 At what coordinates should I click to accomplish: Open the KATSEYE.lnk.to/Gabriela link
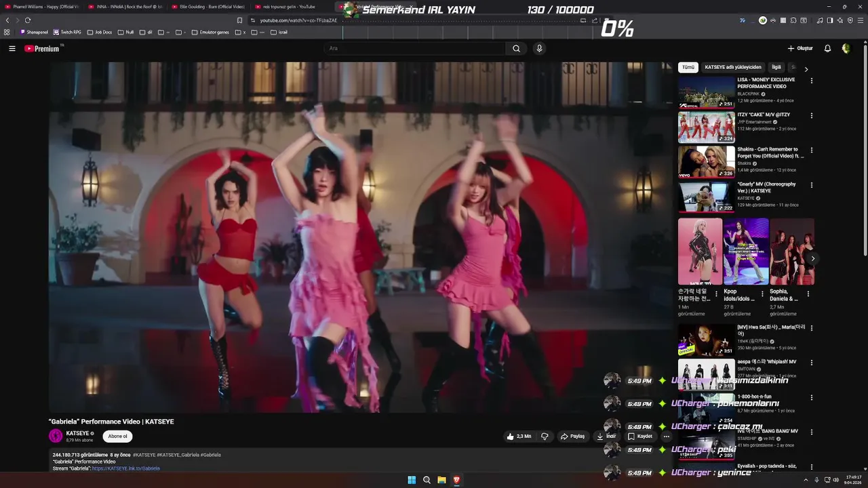pyautogui.click(x=126, y=468)
